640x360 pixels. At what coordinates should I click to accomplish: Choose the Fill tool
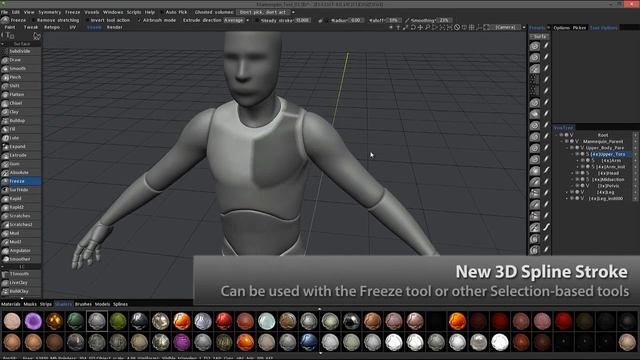click(x=21, y=129)
